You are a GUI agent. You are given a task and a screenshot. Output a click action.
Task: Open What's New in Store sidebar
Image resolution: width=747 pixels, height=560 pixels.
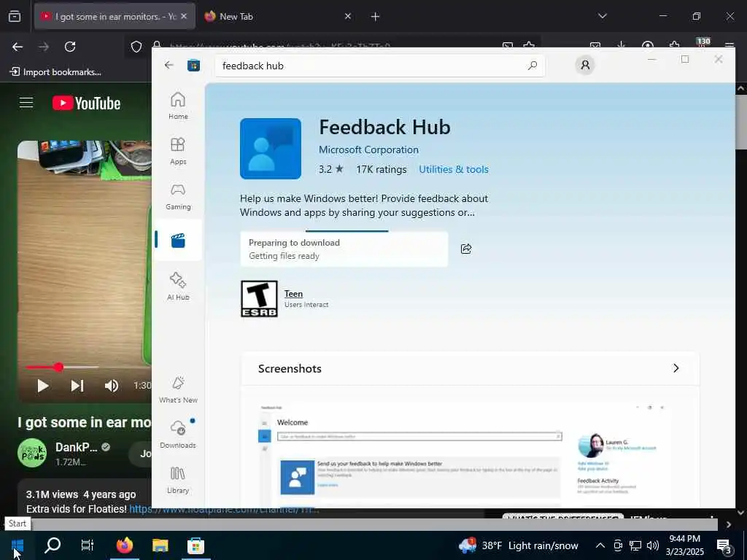pyautogui.click(x=178, y=389)
